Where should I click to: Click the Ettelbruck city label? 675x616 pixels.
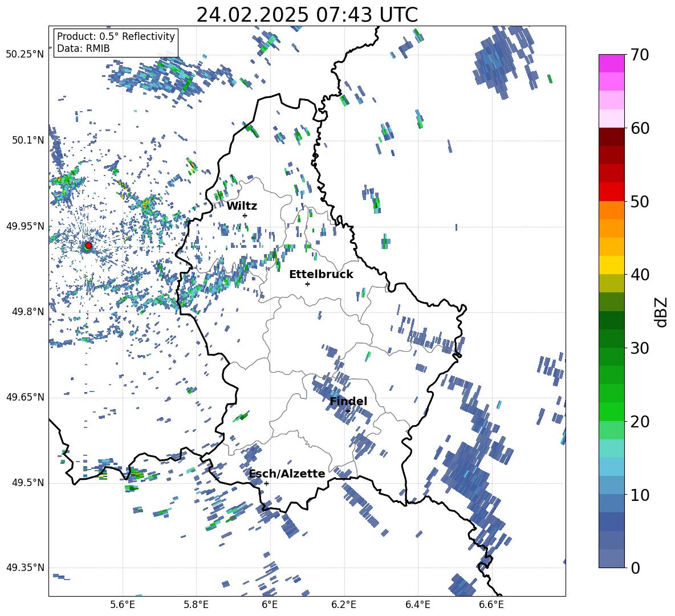pos(321,275)
